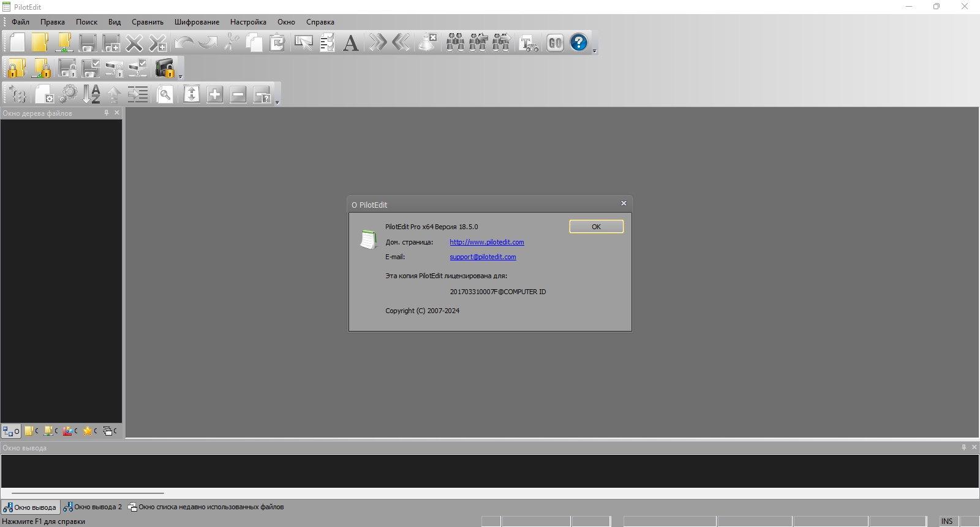Change the font with the letter A icon

tap(350, 42)
